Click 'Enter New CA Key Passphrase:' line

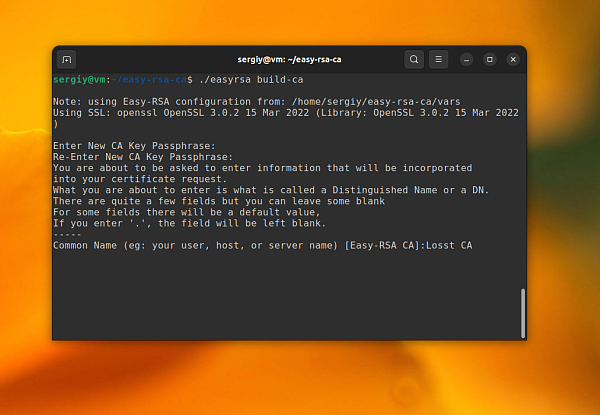pos(134,146)
